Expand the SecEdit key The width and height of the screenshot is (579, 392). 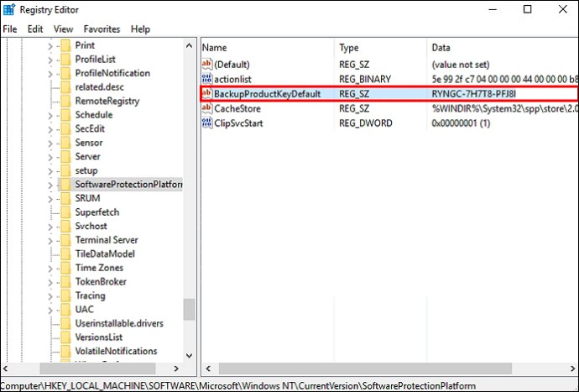pos(50,129)
